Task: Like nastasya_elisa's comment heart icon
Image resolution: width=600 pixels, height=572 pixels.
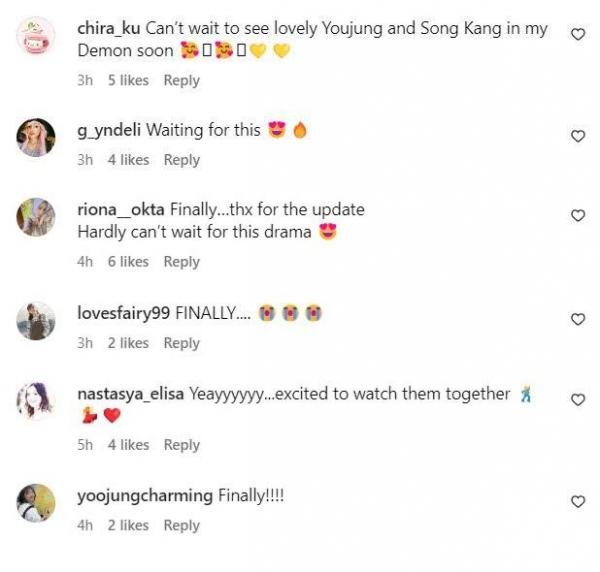Action: (x=577, y=400)
